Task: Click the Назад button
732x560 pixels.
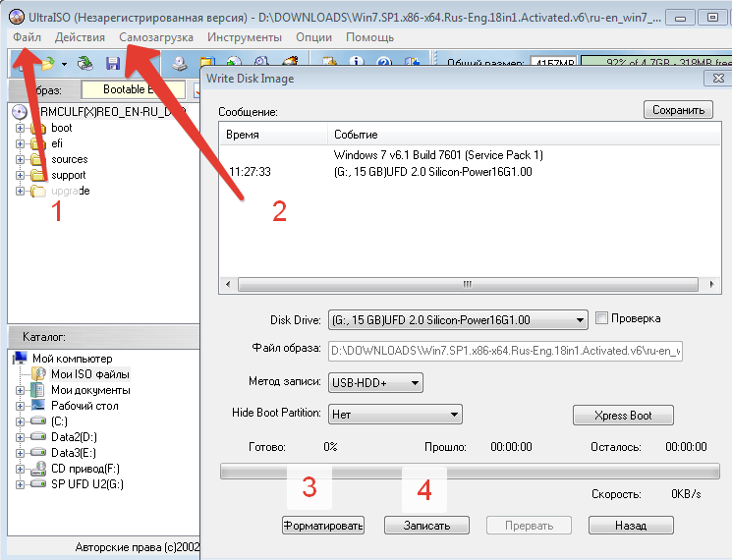Action: pos(631,526)
